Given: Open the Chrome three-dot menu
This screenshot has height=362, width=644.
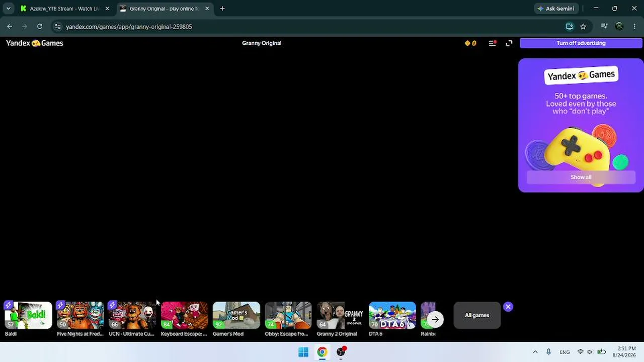Looking at the screenshot, I should point(634,27).
